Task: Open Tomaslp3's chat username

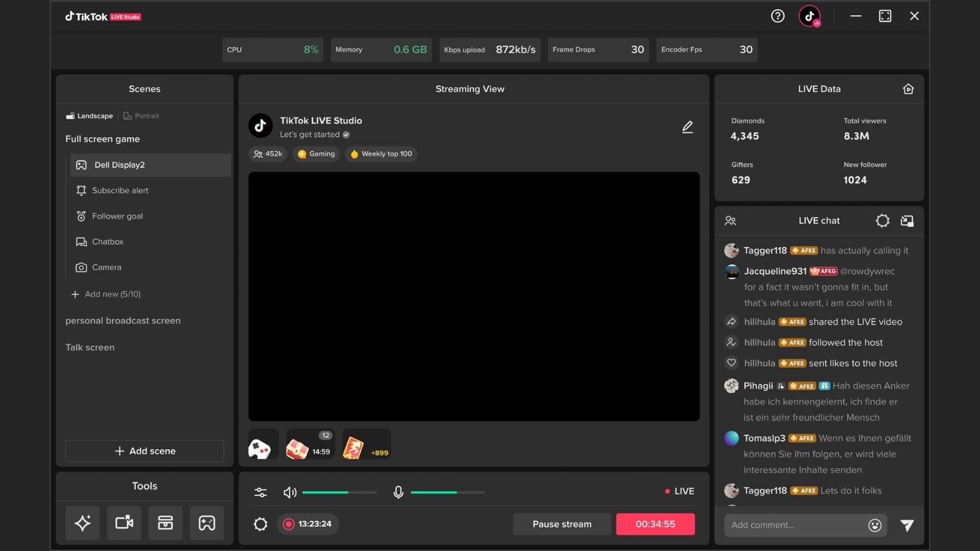Action: click(764, 438)
